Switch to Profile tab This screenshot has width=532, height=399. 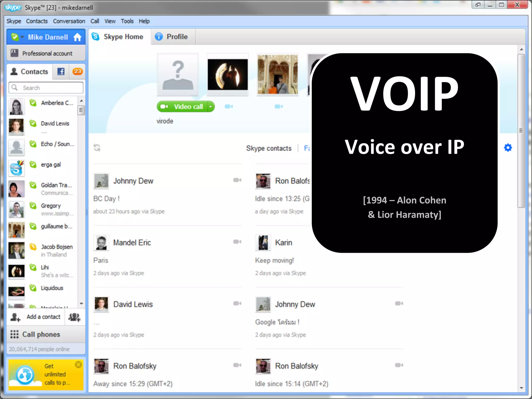point(173,37)
